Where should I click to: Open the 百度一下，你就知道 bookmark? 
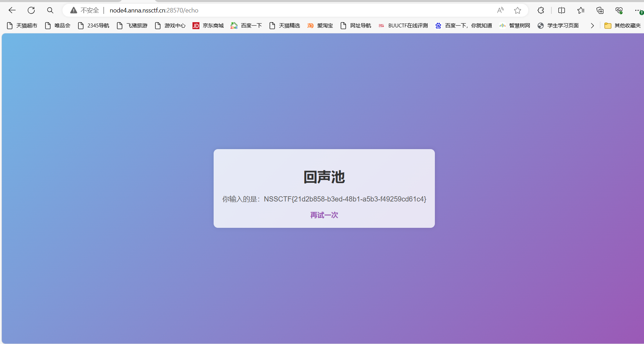(x=464, y=26)
